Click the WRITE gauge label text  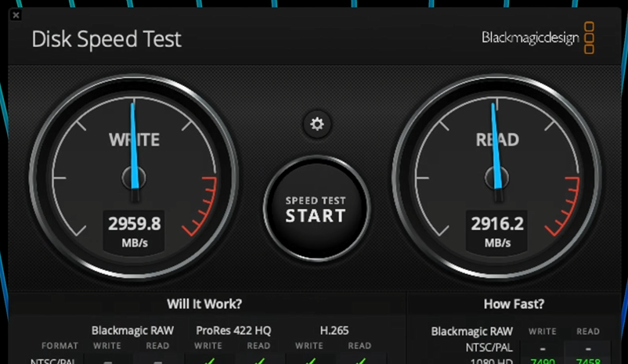pos(134,140)
